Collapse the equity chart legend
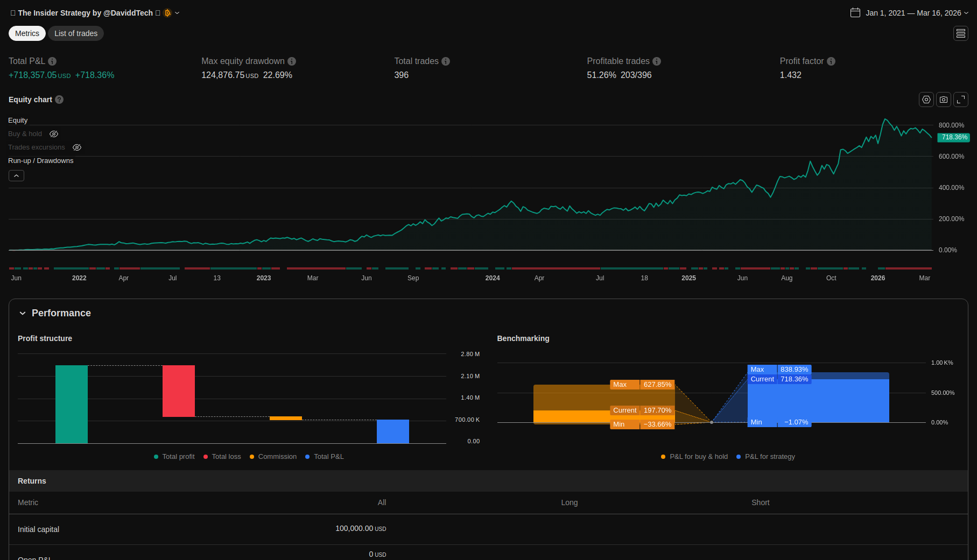 (x=16, y=176)
